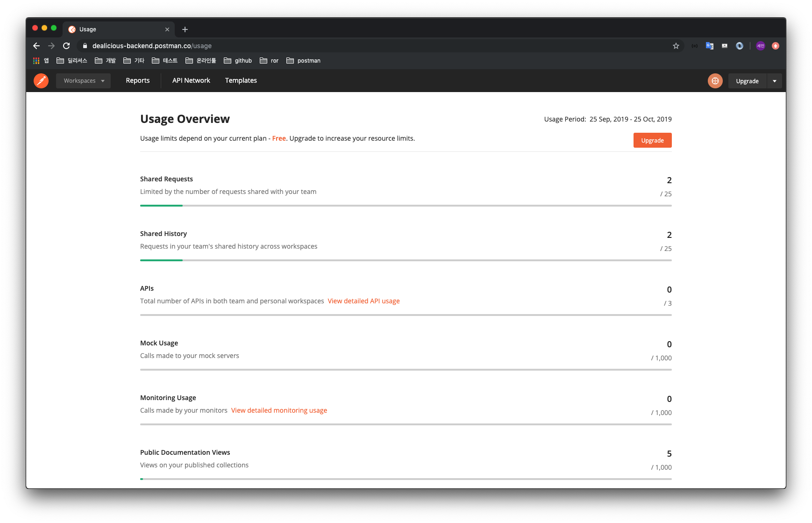Reload the page with the refresh icon
The image size is (812, 523).
(66, 45)
